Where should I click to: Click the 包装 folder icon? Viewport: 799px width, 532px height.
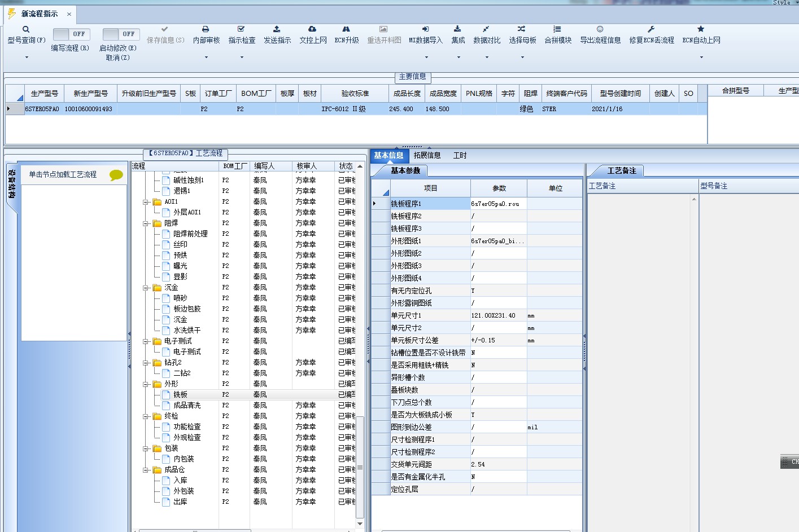coord(158,449)
